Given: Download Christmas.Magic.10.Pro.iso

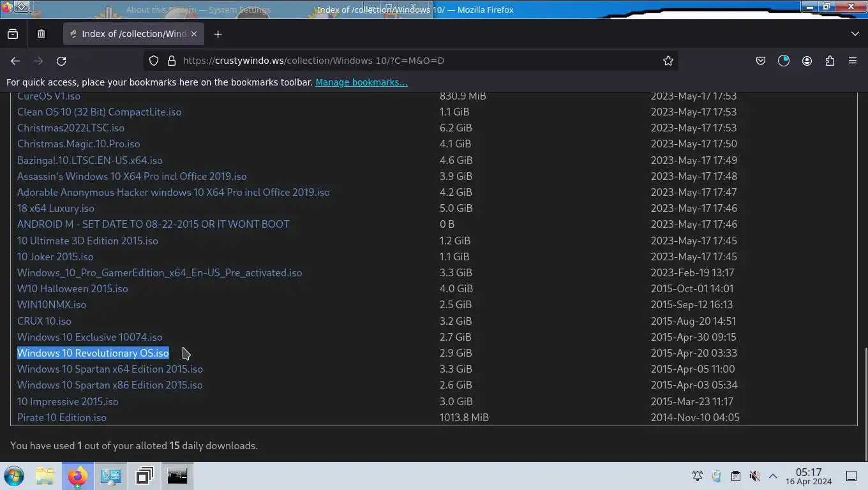Looking at the screenshot, I should pos(79,144).
